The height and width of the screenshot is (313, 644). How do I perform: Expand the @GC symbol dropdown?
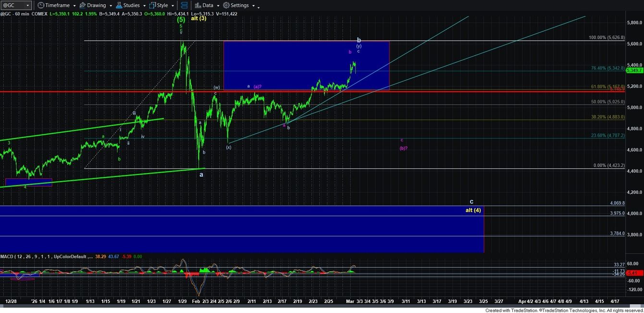tap(28, 5)
